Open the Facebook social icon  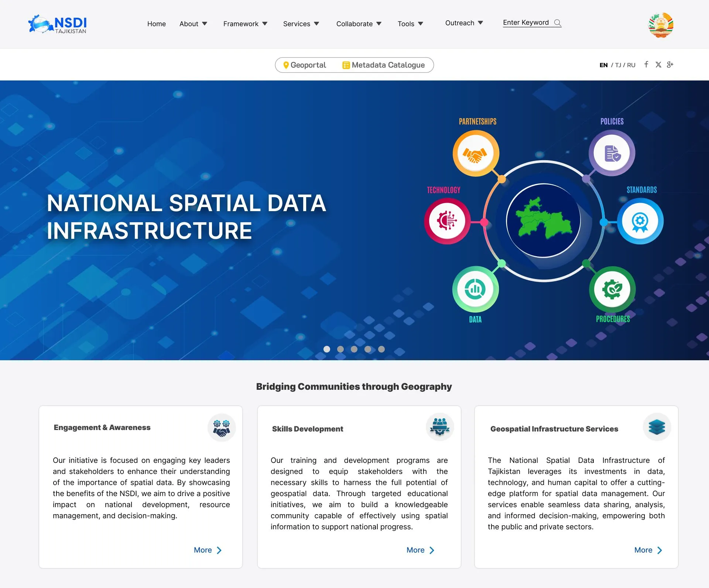[x=646, y=65]
